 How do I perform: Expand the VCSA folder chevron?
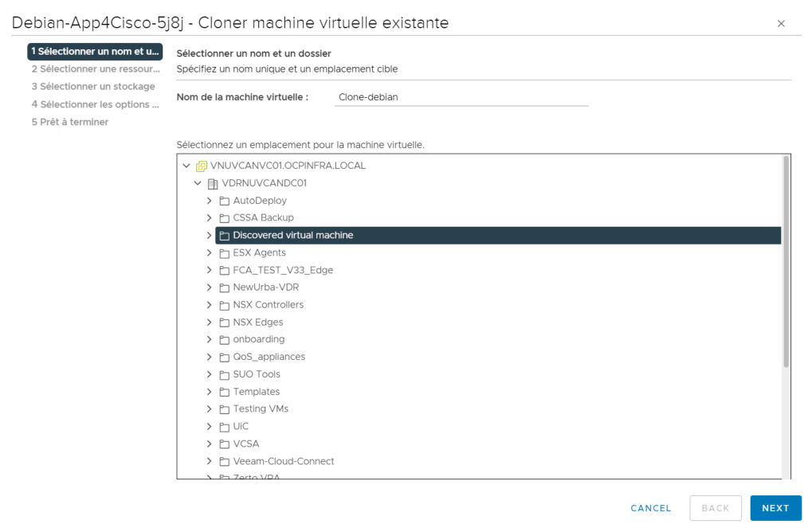(210, 444)
